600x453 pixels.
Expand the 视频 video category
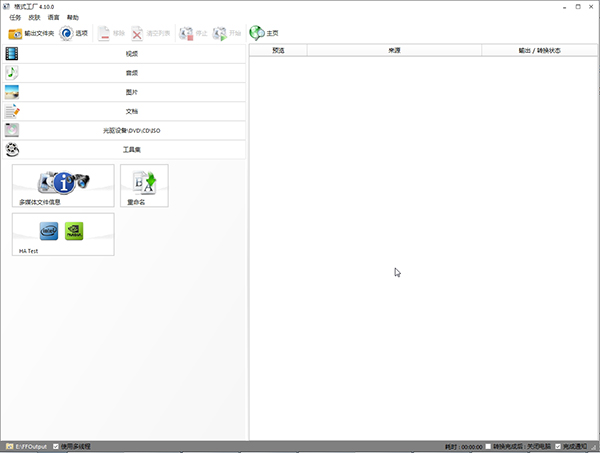[x=124, y=54]
